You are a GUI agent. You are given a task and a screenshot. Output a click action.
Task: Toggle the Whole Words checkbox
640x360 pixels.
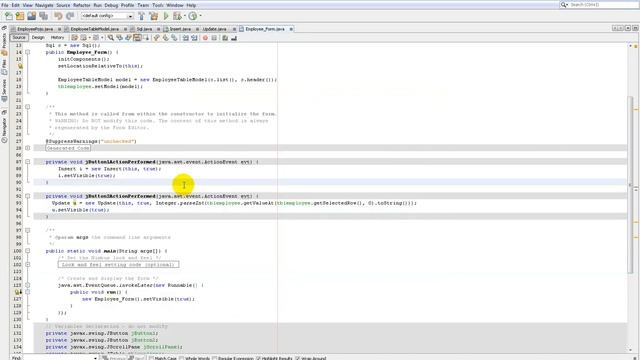point(182,358)
